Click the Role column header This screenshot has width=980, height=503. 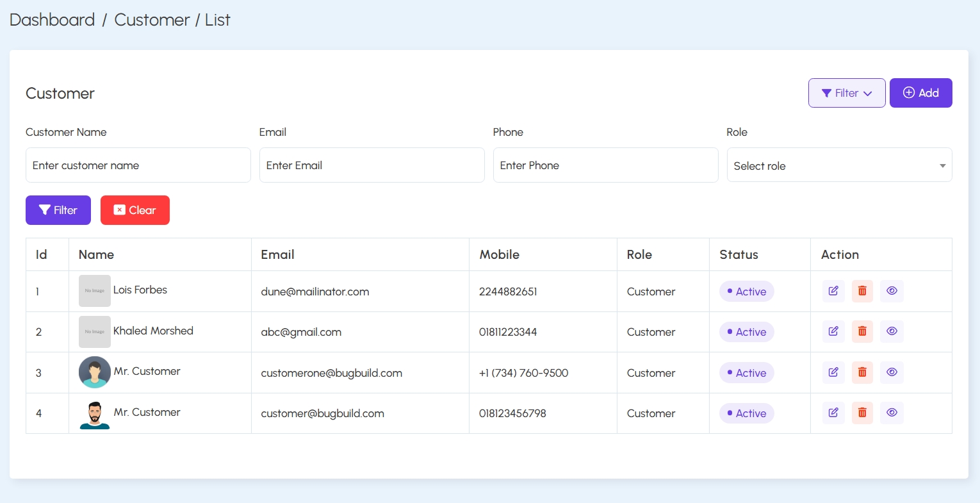pyautogui.click(x=639, y=254)
